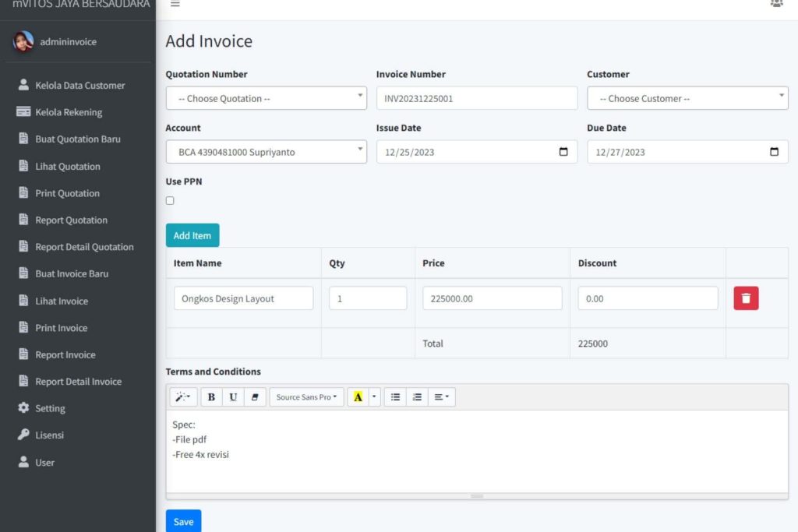Open the Choose Quotation dropdown

click(x=266, y=98)
